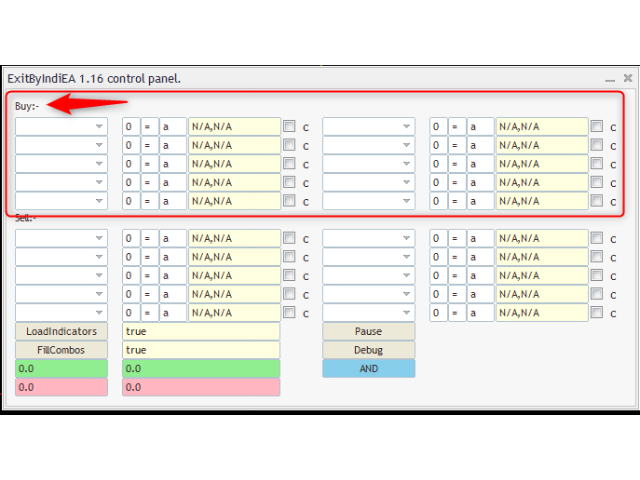
Task: Tick last Sell row right-side checkbox
Action: 597,312
